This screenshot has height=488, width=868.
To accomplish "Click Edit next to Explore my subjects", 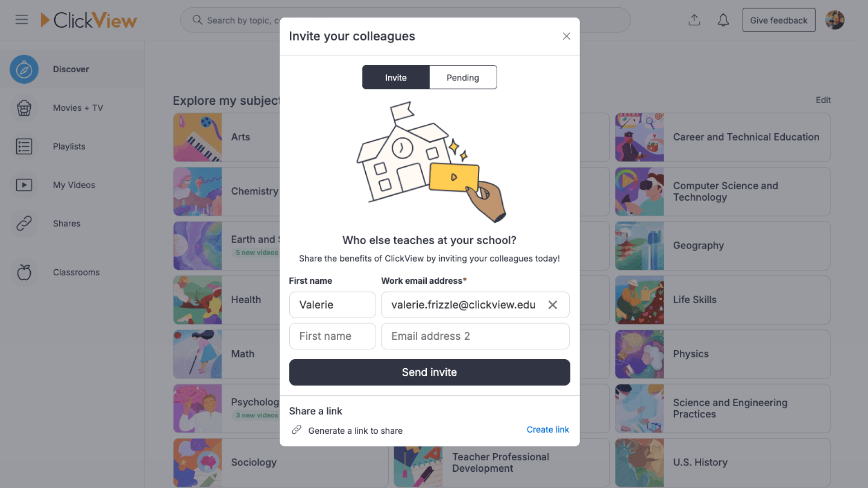I will coord(823,100).
